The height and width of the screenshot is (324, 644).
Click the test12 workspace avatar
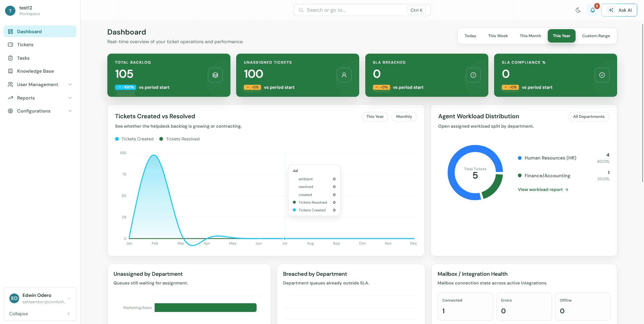10,11
